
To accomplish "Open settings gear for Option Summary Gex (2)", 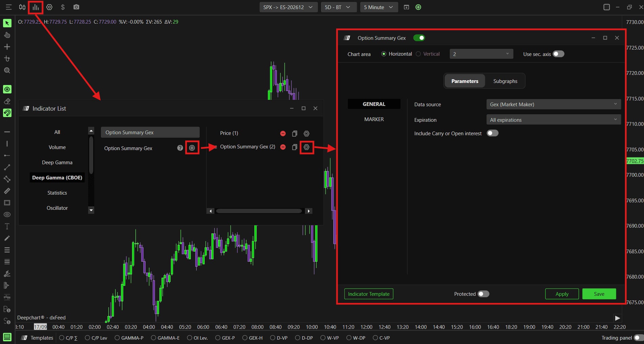I will (x=307, y=147).
